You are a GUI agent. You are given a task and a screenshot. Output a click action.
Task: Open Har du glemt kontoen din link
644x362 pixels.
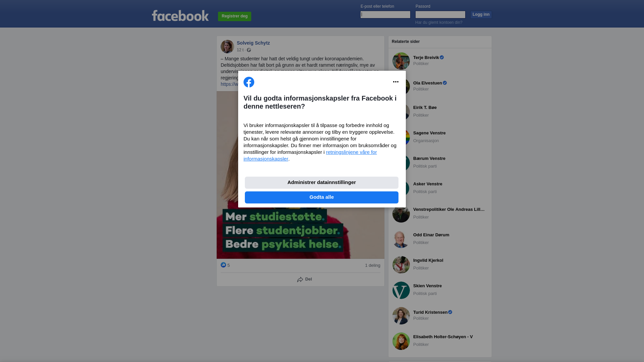(439, 22)
